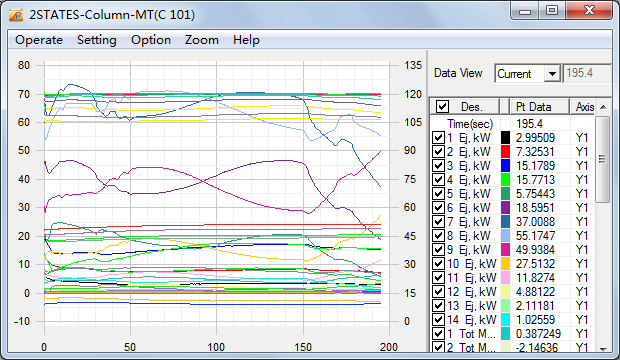Click the light green swatch of series 13 Ej
This screenshot has height=360, width=620.
coord(505,306)
